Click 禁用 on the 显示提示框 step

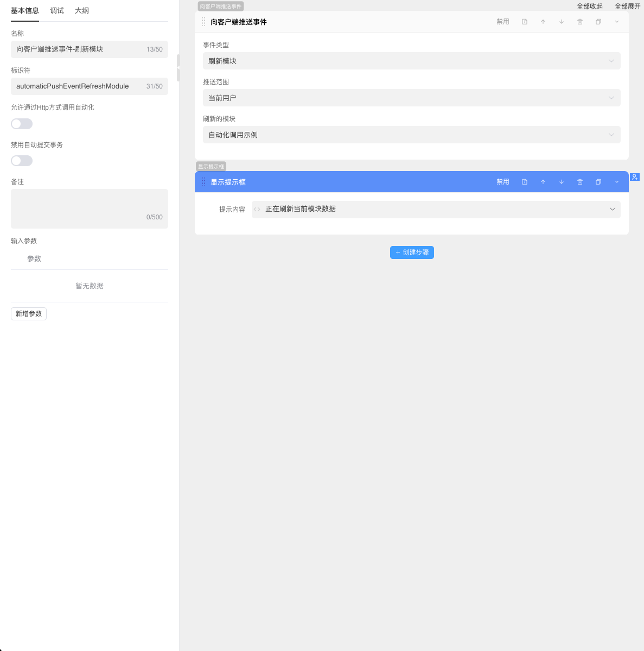[503, 182]
